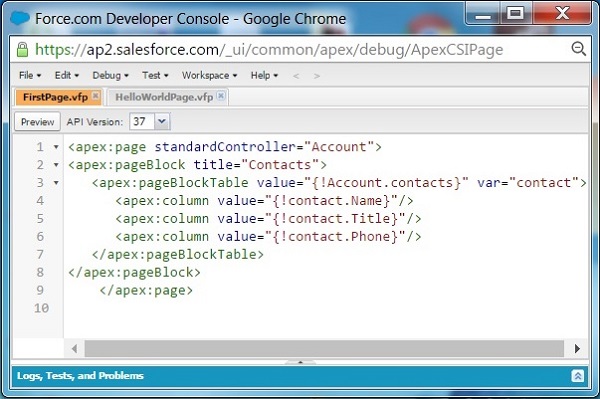Open the Help menu

click(x=264, y=75)
